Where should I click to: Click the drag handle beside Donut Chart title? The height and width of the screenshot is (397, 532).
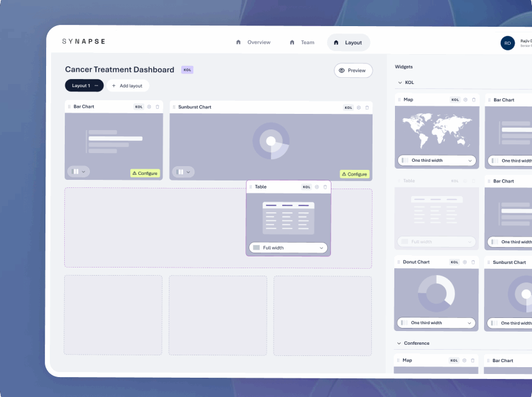tap(399, 263)
